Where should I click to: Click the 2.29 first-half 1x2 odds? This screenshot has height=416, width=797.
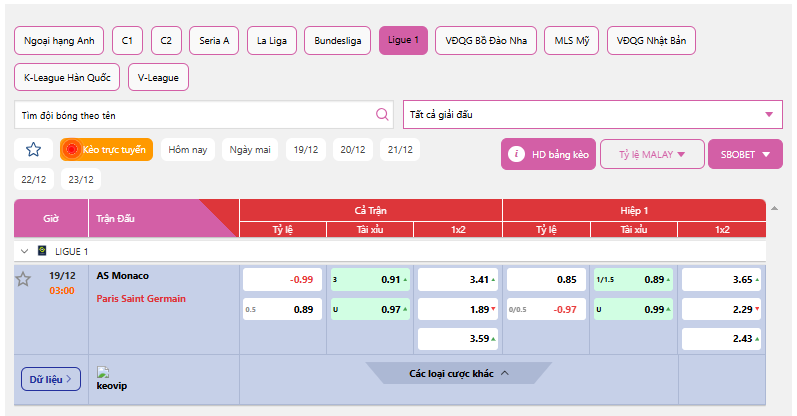721,309
